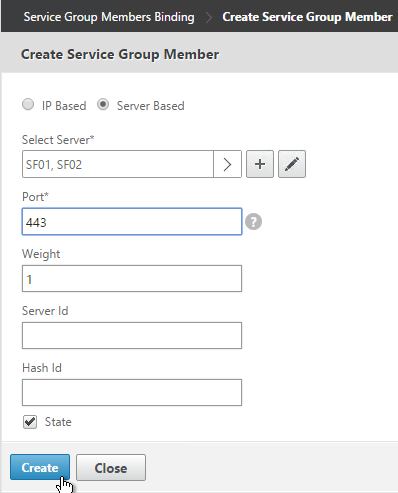Click the Select Server field showing SF01, SF02
Image resolution: width=398 pixels, height=493 pixels.
pyautogui.click(x=118, y=164)
